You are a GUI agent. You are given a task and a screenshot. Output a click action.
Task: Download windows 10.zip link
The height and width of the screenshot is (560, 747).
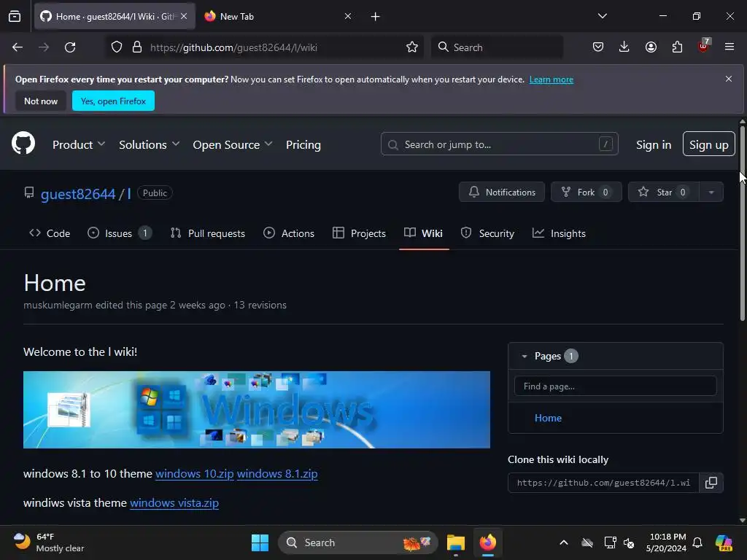tap(195, 474)
